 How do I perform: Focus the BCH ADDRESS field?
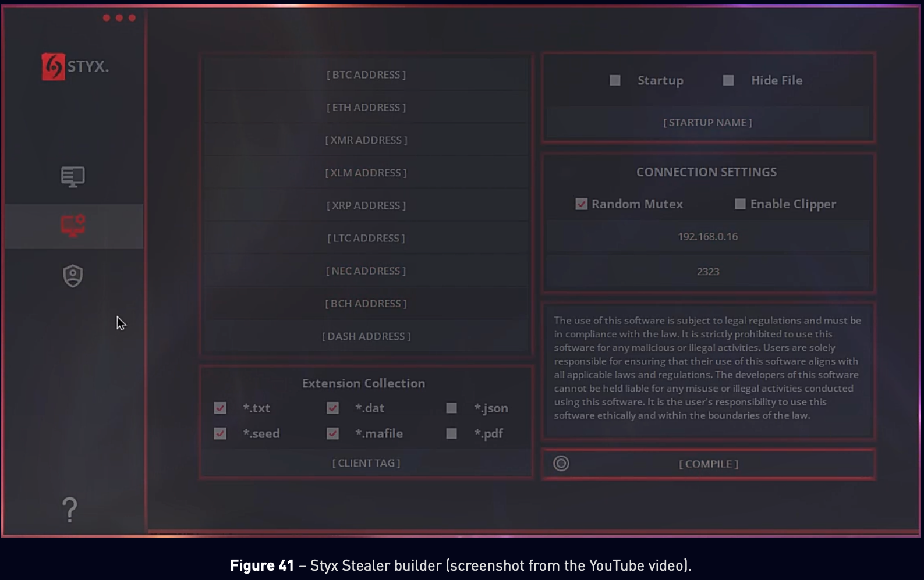(366, 303)
